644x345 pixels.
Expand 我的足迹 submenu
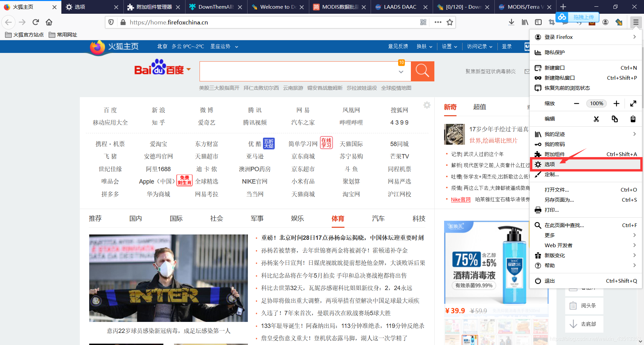(x=585, y=134)
